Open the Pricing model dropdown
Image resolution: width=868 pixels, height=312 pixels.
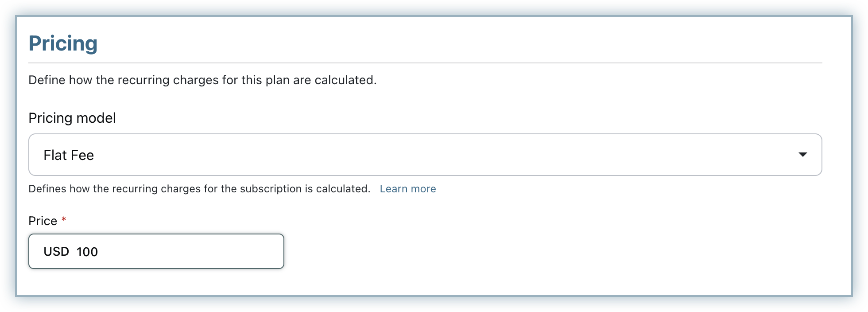[x=425, y=155]
